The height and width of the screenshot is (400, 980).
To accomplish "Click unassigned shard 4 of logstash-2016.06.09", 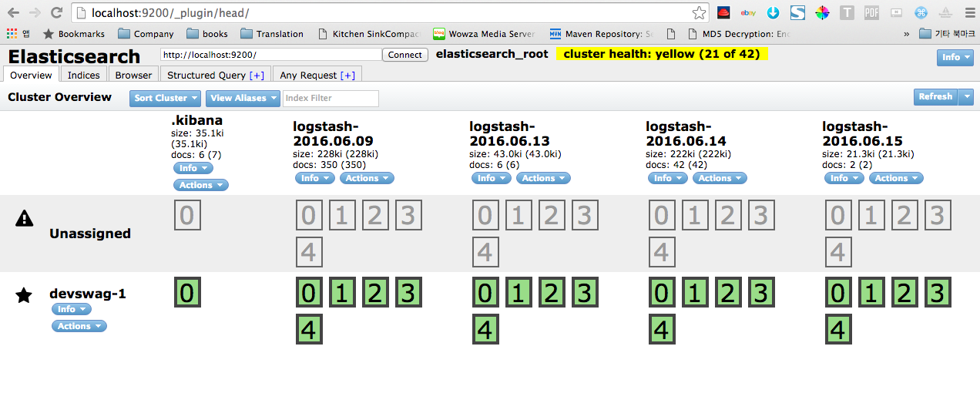I will pyautogui.click(x=309, y=252).
